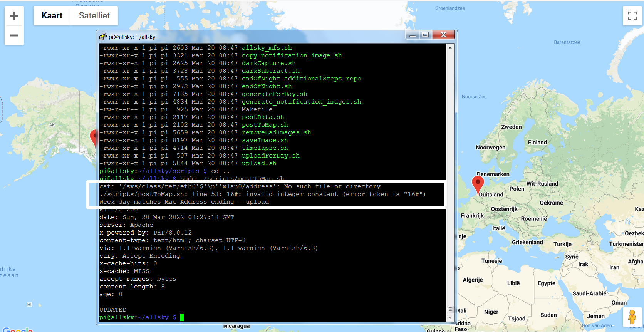This screenshot has width=644, height=332.
Task: Click the Turkije label on map
Action: click(563, 244)
